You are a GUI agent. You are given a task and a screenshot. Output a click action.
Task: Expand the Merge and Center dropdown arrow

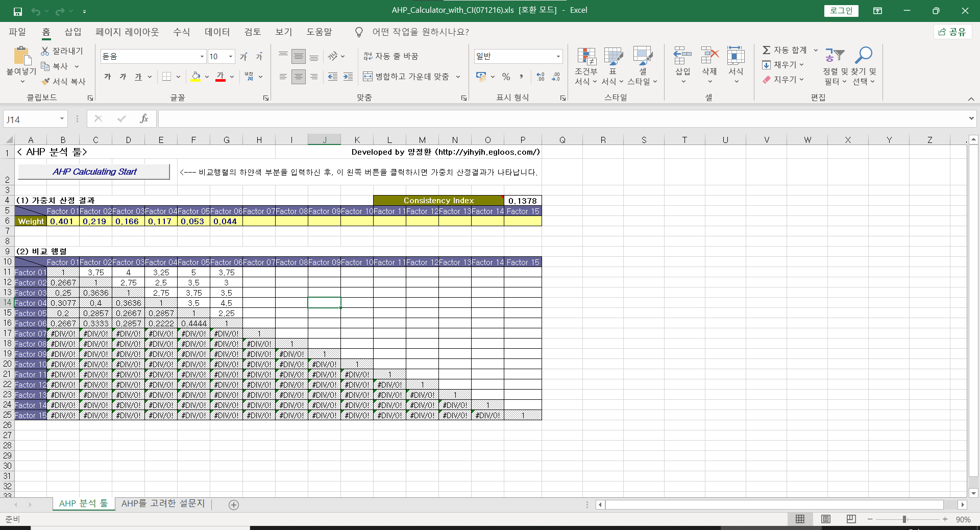click(458, 77)
